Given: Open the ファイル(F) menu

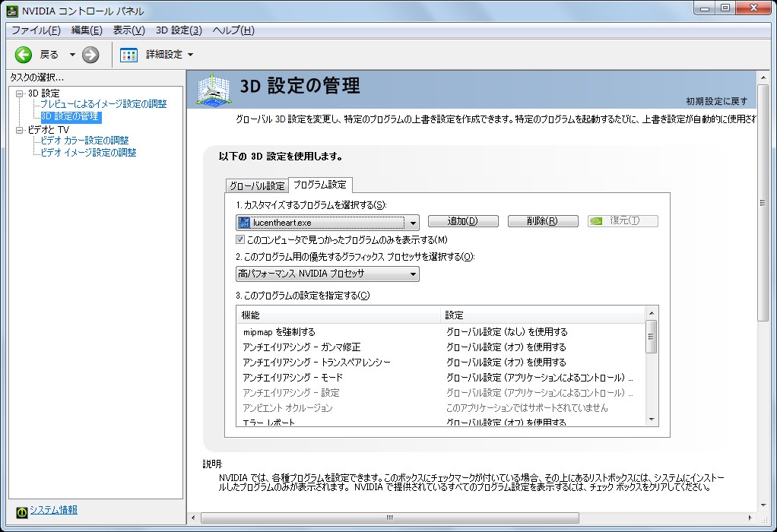Looking at the screenshot, I should pyautogui.click(x=36, y=30).
